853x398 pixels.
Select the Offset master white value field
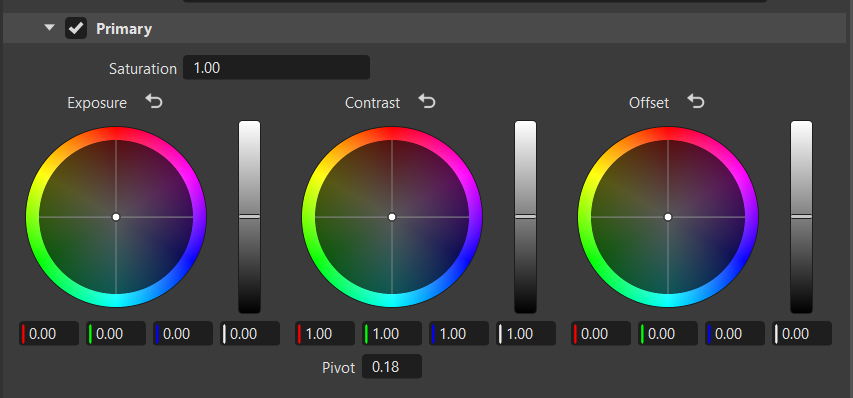[x=802, y=333]
